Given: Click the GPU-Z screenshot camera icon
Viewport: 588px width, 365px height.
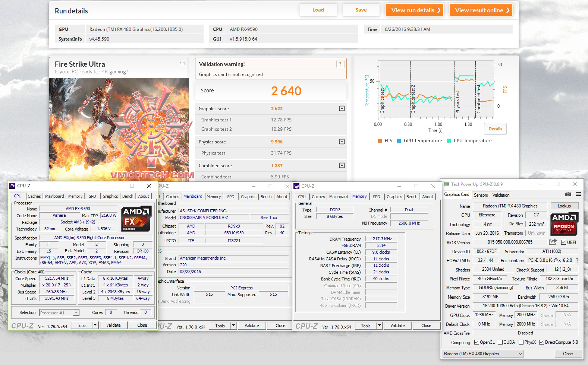Looking at the screenshot, I should 568,194.
